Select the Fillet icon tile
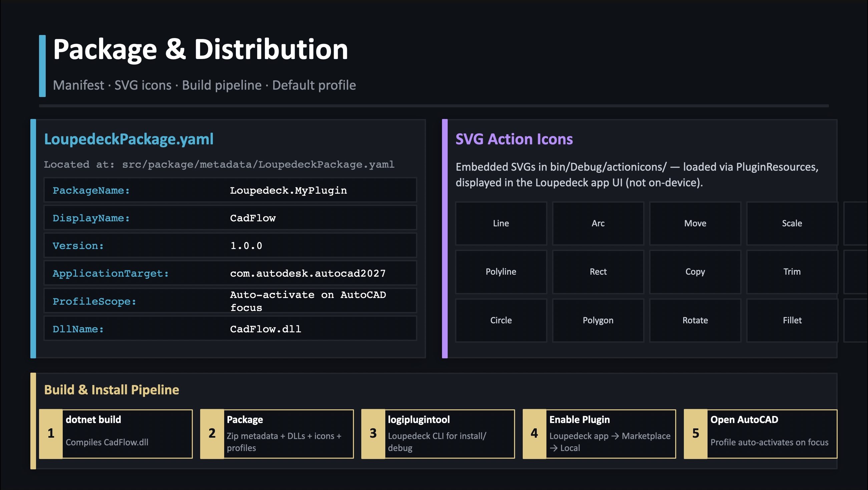Screen dimensions: 868x490 click(x=792, y=320)
